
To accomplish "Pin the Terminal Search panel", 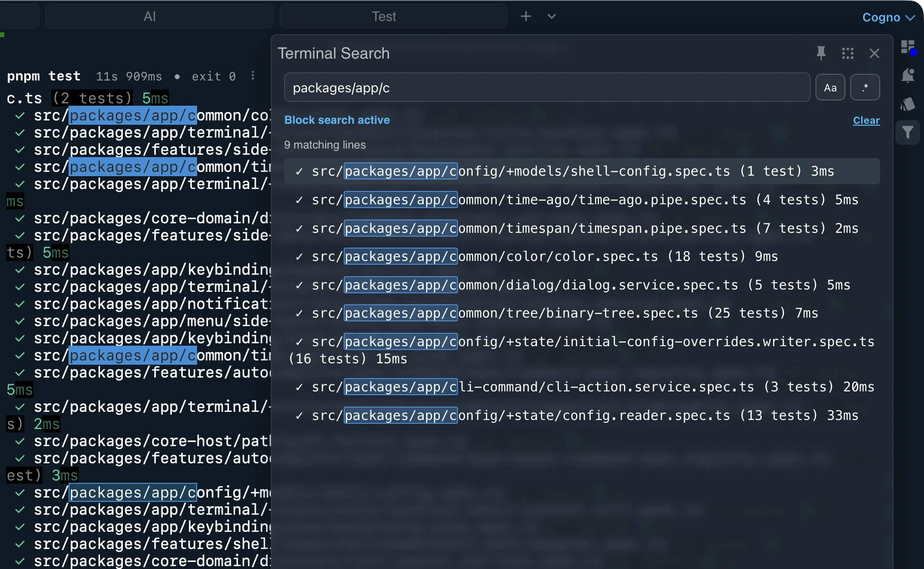I will tap(821, 53).
